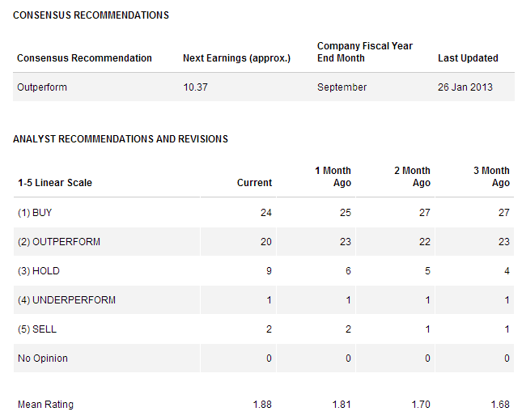Click the Next Earnings value 10.37
The width and height of the screenshot is (522, 420).
195,87
